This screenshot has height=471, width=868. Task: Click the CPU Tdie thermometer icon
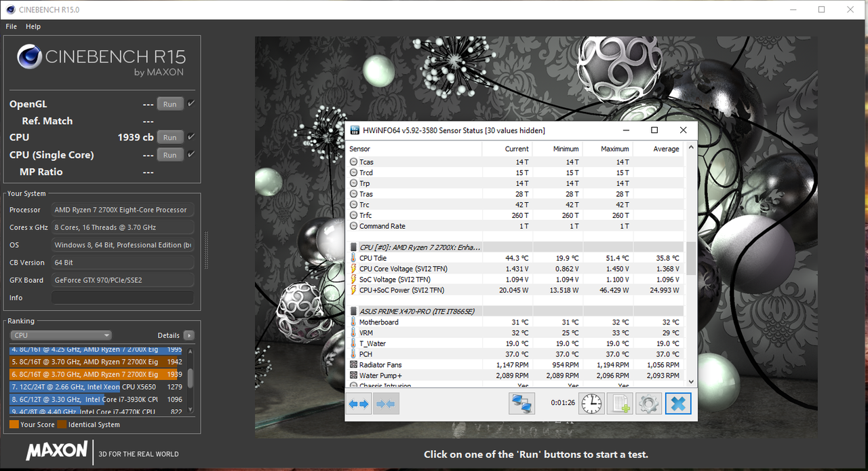pos(353,258)
